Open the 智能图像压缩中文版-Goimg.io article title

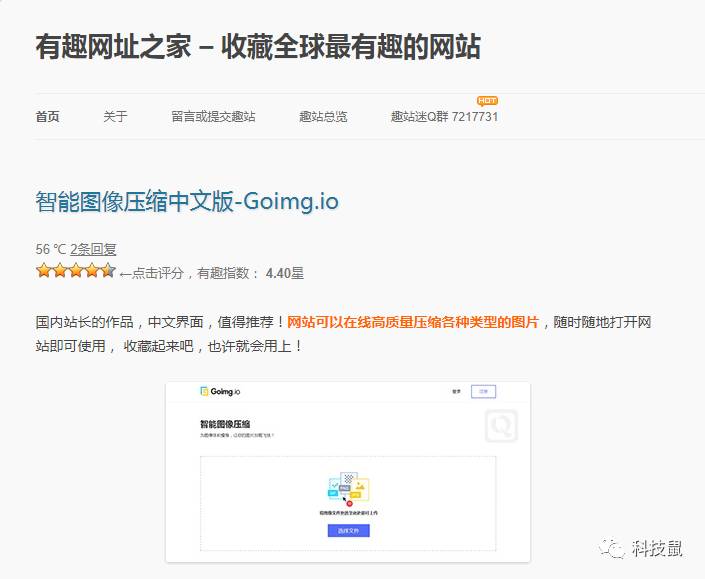click(x=187, y=201)
